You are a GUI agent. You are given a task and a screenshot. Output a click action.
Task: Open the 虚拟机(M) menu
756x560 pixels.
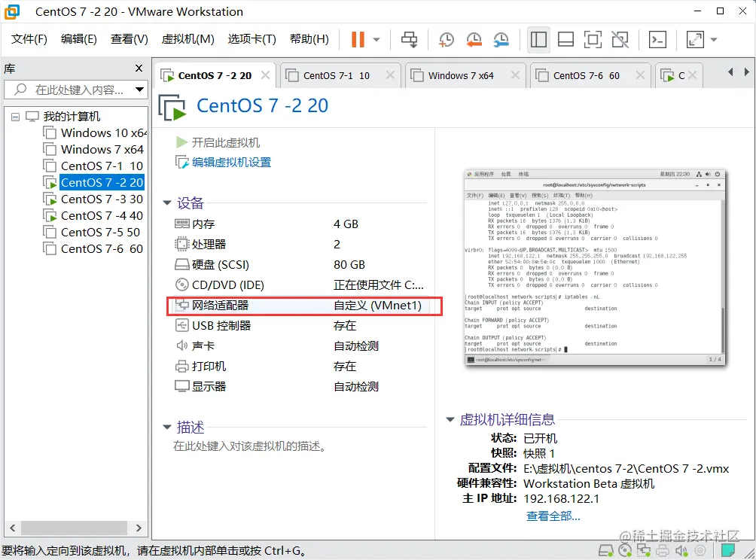click(x=187, y=40)
